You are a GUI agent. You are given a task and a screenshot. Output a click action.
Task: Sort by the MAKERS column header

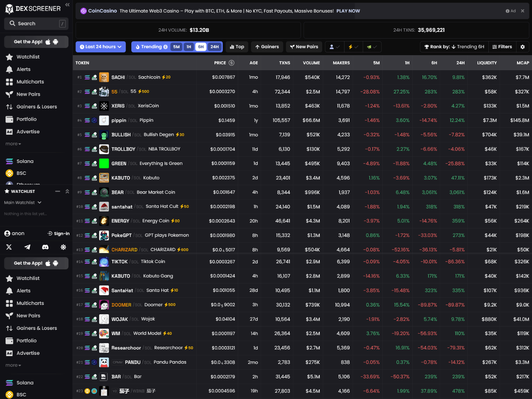coord(341,63)
